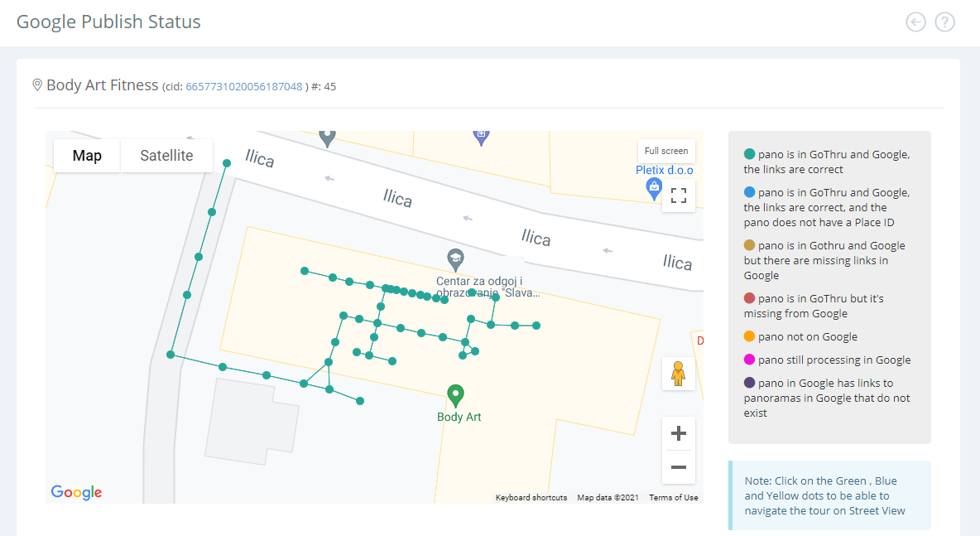
Task: Click the topmost pano dot near Ilica
Action: [227, 163]
